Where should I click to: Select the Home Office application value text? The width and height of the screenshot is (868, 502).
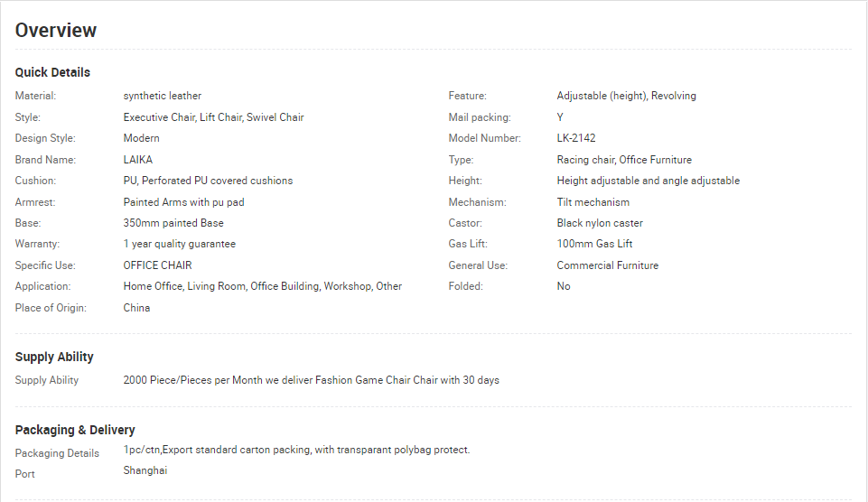click(x=153, y=286)
